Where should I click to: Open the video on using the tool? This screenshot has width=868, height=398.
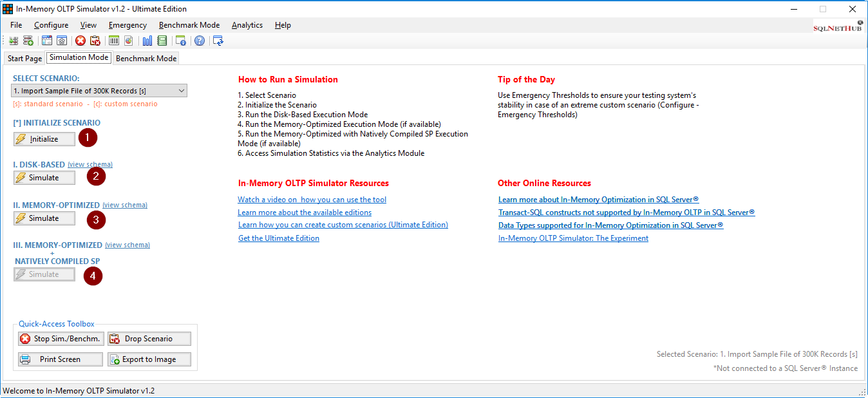point(312,200)
